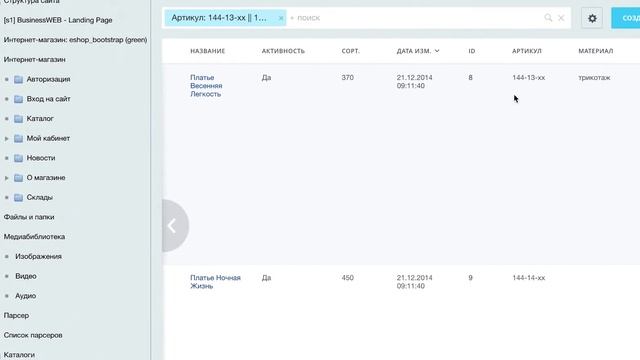Open Склады folder in sidebar
640x360 pixels.
coord(39,197)
